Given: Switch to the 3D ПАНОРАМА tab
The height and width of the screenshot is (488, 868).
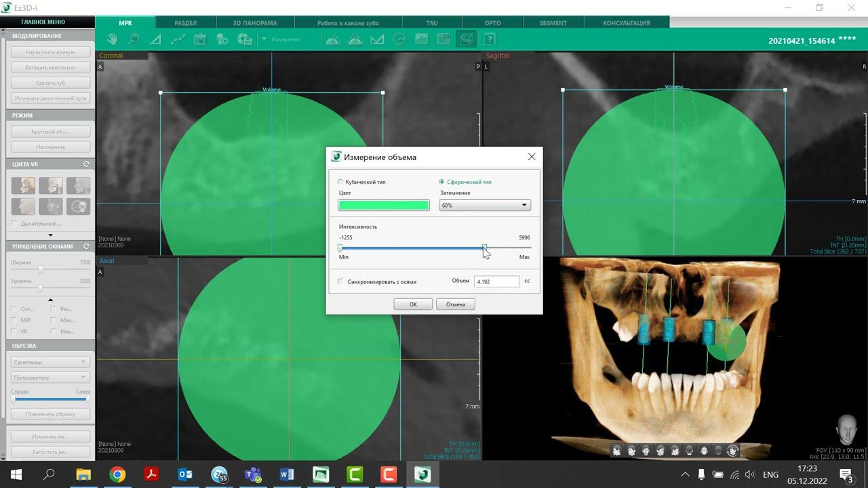Looking at the screenshot, I should (255, 22).
